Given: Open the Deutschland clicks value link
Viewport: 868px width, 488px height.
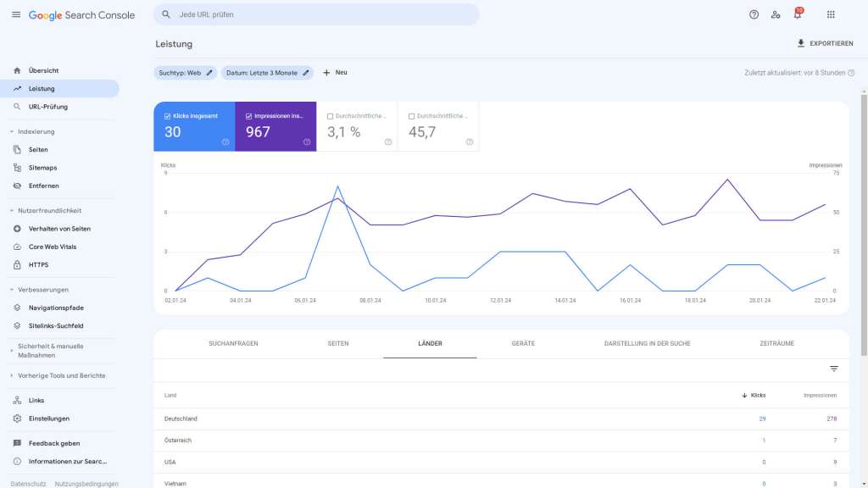Looking at the screenshot, I should [x=762, y=418].
